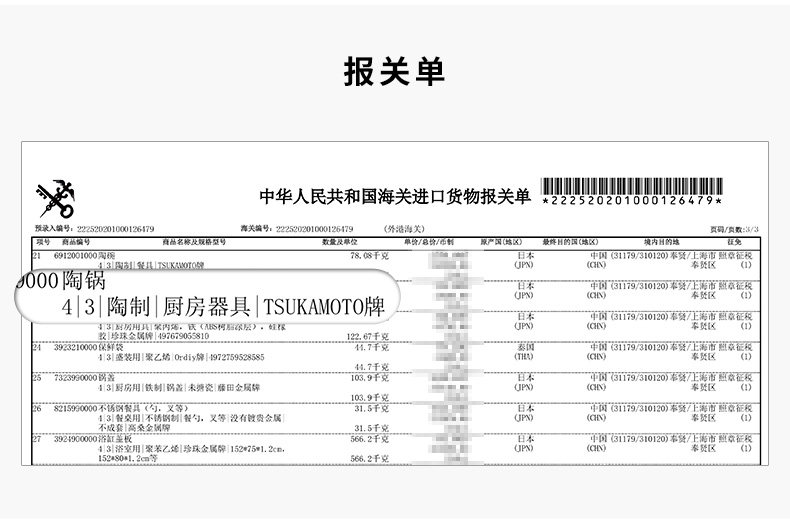Click the barcode number 497679055810
Viewport: 790px width, 527px height.
tap(183, 336)
